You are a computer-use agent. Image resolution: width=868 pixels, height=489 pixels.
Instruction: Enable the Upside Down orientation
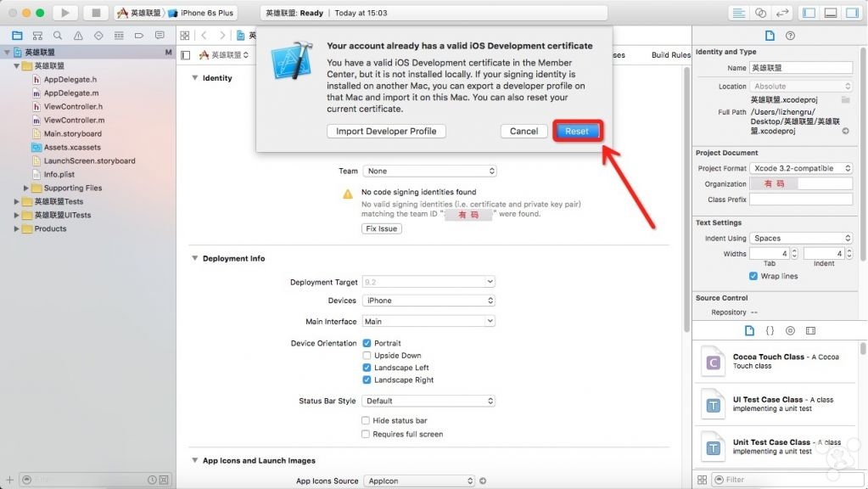(x=367, y=356)
